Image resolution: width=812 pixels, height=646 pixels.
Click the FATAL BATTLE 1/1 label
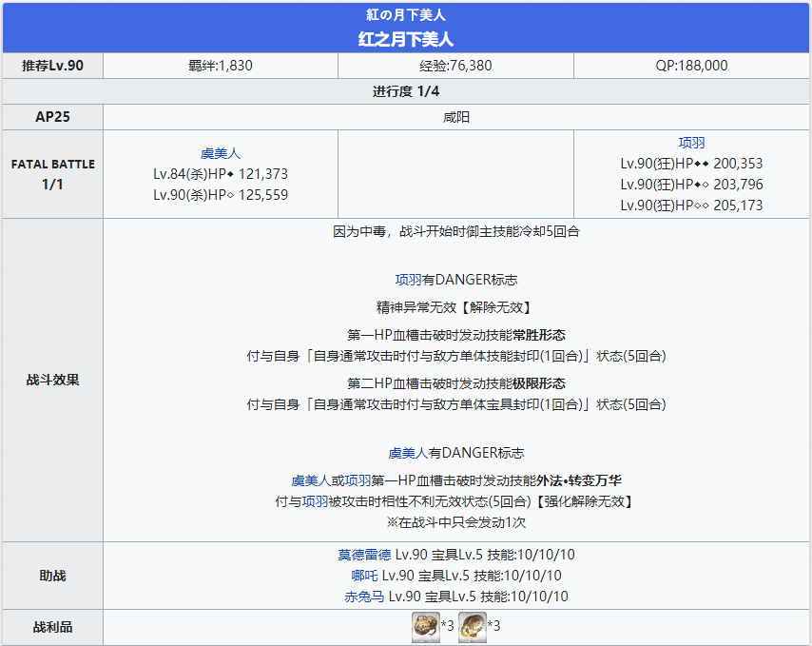tap(53, 174)
